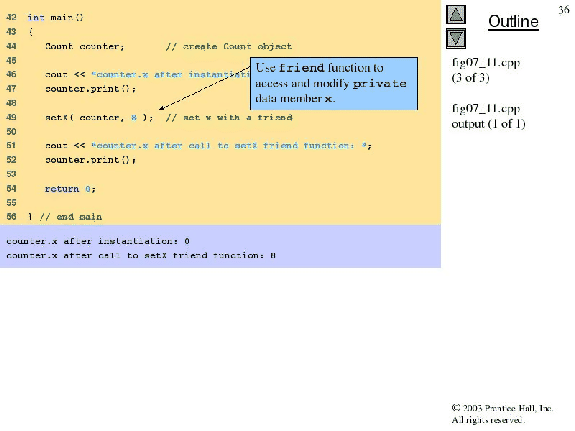
Task: Click the opening brace on line 43
Action: coord(30,32)
